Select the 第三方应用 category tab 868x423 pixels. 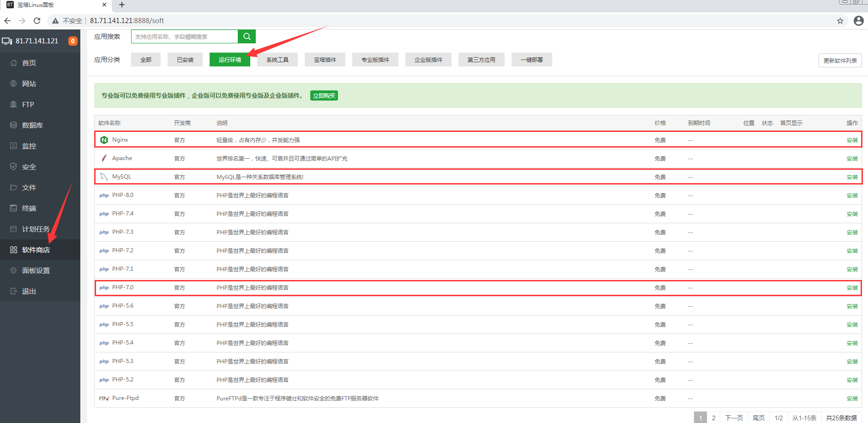click(482, 60)
